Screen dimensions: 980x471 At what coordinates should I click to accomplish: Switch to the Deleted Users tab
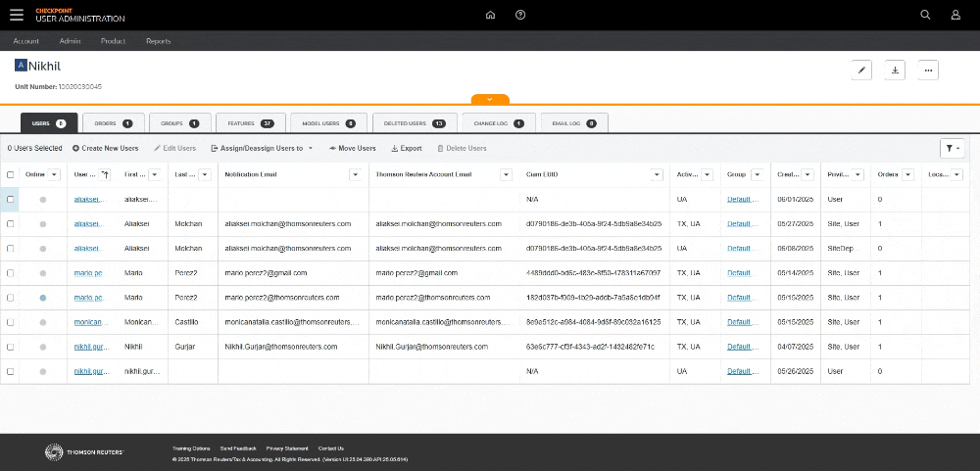pyautogui.click(x=415, y=123)
